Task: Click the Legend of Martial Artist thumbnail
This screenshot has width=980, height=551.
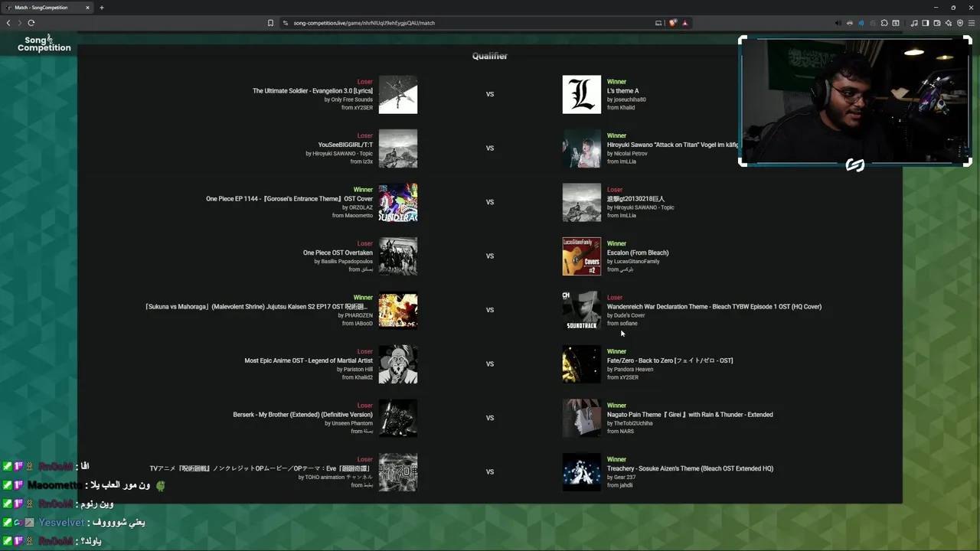Action: coord(398,364)
